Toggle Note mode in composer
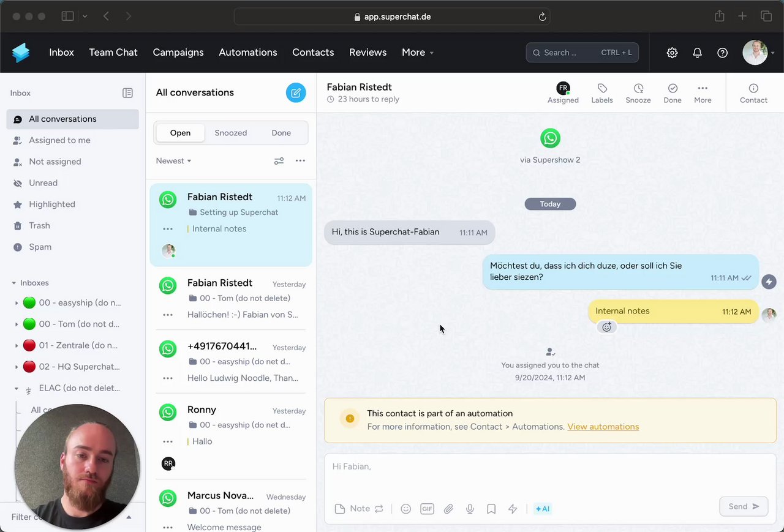 pyautogui.click(x=359, y=508)
